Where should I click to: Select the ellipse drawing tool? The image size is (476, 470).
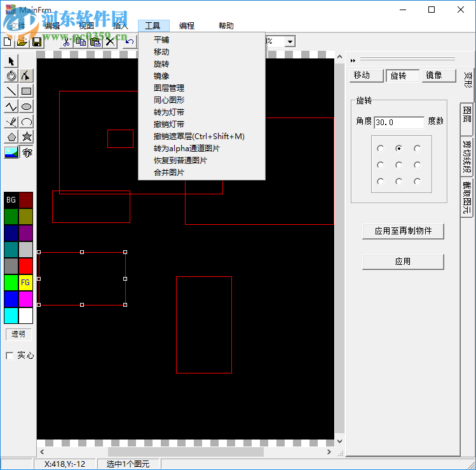click(26, 107)
